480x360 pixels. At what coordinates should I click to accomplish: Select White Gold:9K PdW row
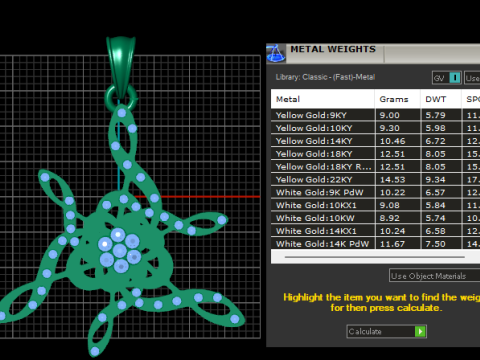[x=375, y=193]
